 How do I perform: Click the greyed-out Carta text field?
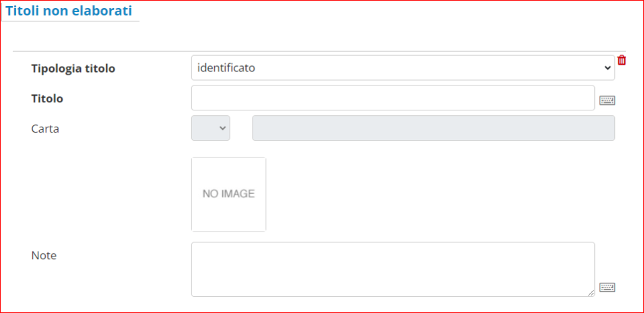[x=433, y=129]
